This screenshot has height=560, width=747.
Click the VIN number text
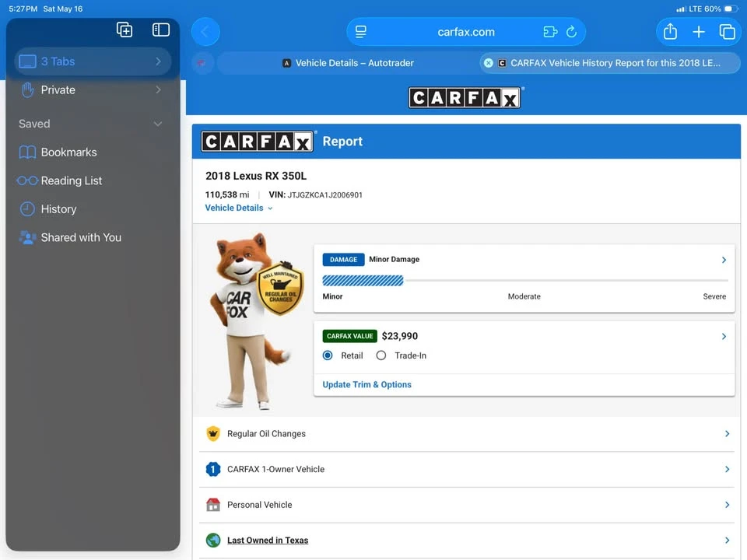(x=325, y=195)
